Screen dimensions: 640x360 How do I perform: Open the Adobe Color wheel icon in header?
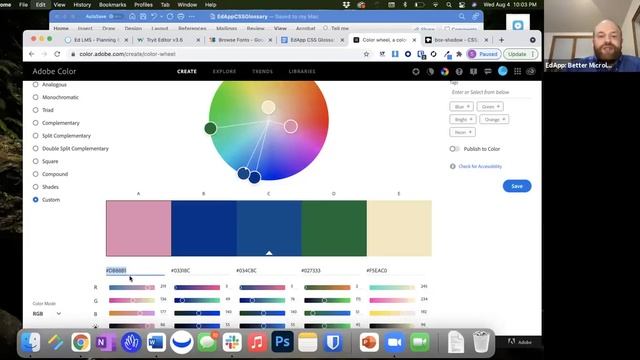click(x=444, y=71)
